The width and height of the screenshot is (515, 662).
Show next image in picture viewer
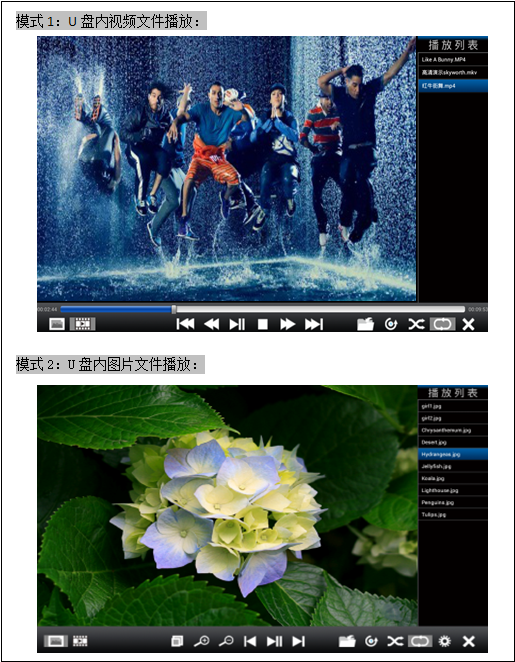coord(298,641)
